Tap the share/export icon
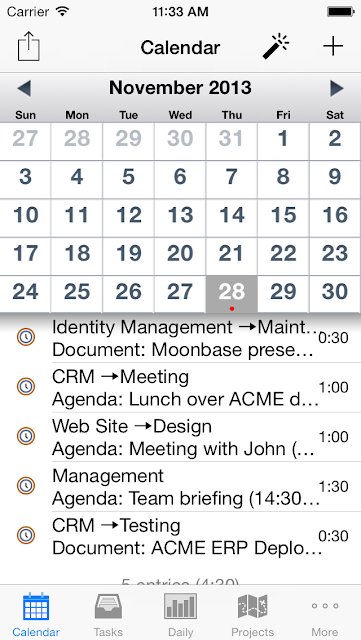The image size is (361, 640). pos(29,47)
